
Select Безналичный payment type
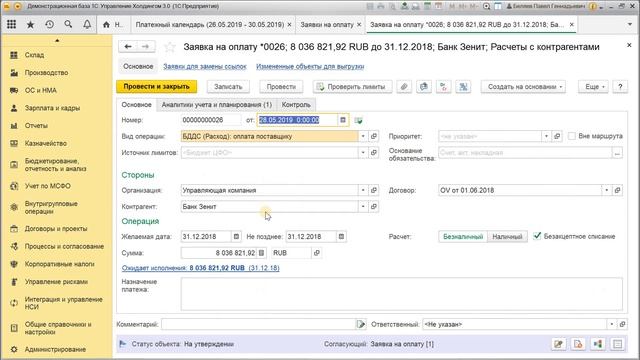tap(463, 237)
